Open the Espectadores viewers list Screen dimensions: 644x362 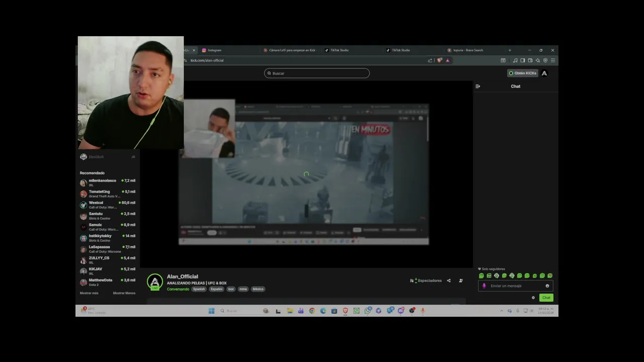[426, 281]
